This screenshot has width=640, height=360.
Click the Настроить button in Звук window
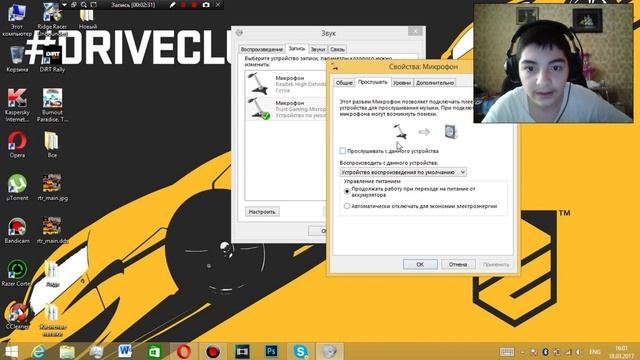(x=262, y=212)
